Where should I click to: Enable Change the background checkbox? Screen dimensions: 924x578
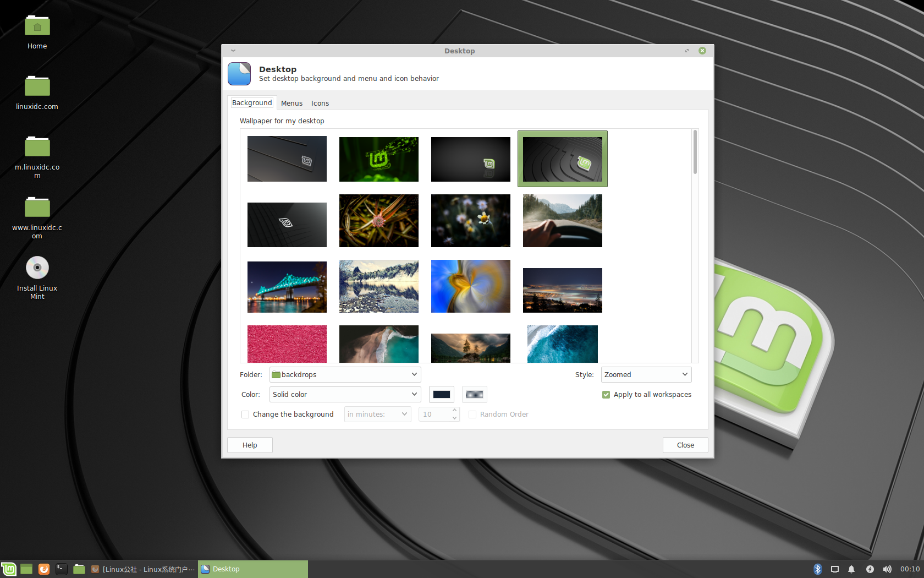coord(245,415)
